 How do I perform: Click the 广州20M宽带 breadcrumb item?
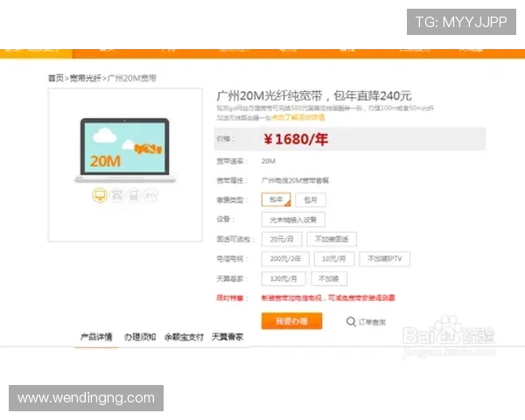pos(132,79)
